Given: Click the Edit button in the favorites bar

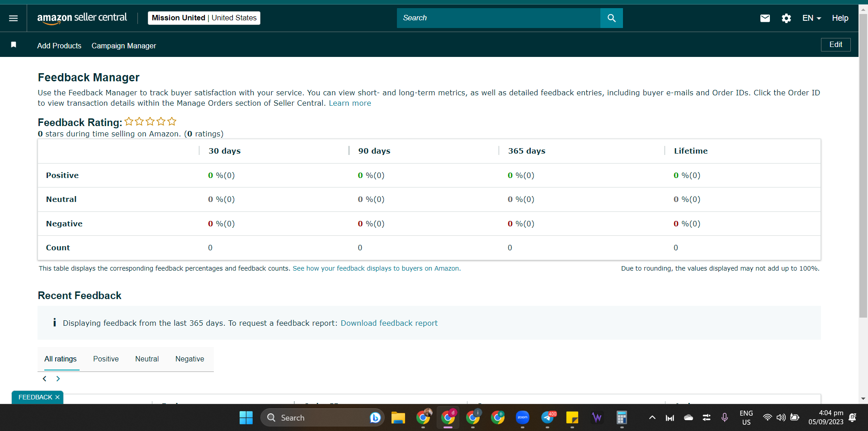Looking at the screenshot, I should click(835, 45).
